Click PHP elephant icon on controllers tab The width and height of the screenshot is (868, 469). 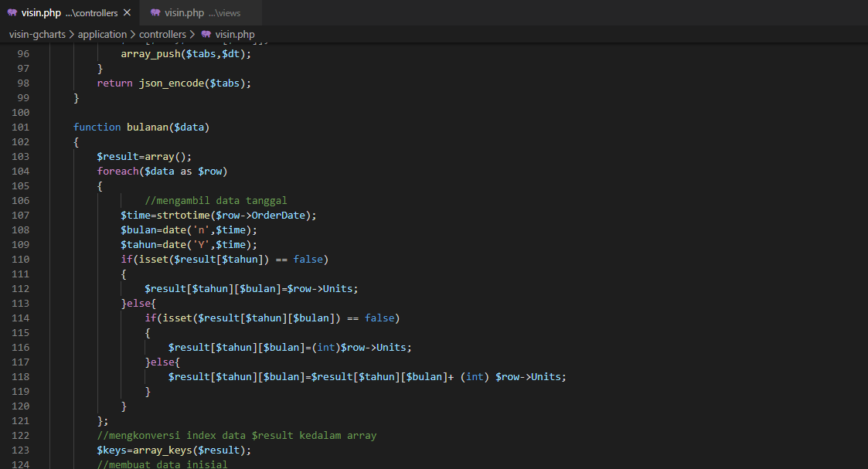[x=12, y=12]
